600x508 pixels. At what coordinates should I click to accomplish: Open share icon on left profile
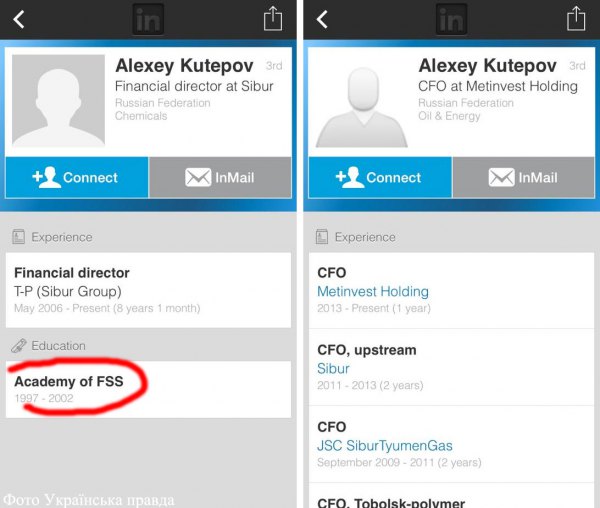pyautogui.click(x=273, y=19)
